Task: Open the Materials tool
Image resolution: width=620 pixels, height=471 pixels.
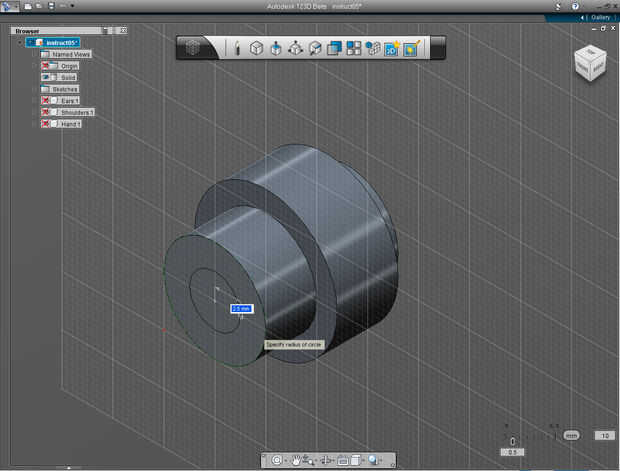Action: (411, 48)
